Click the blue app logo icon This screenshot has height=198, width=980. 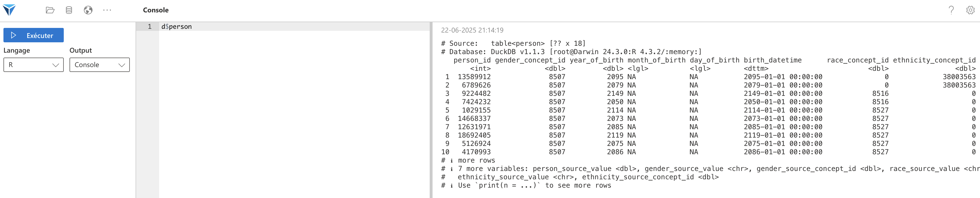tap(9, 10)
